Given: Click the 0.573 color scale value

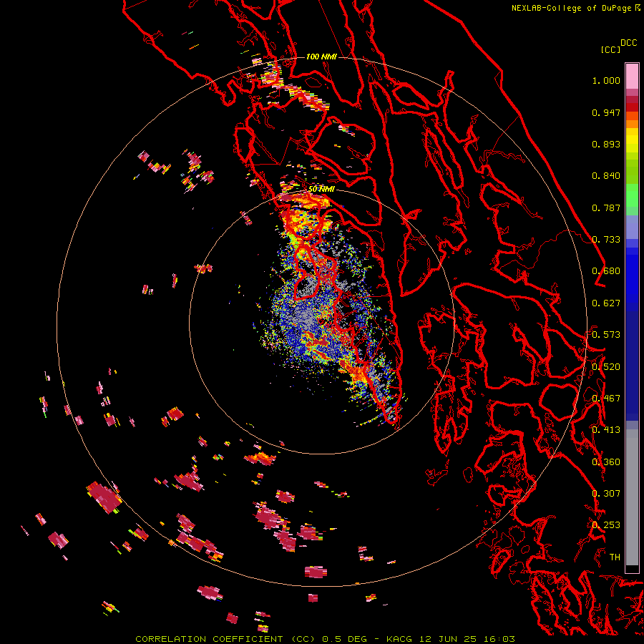Looking at the screenshot, I should [x=606, y=335].
